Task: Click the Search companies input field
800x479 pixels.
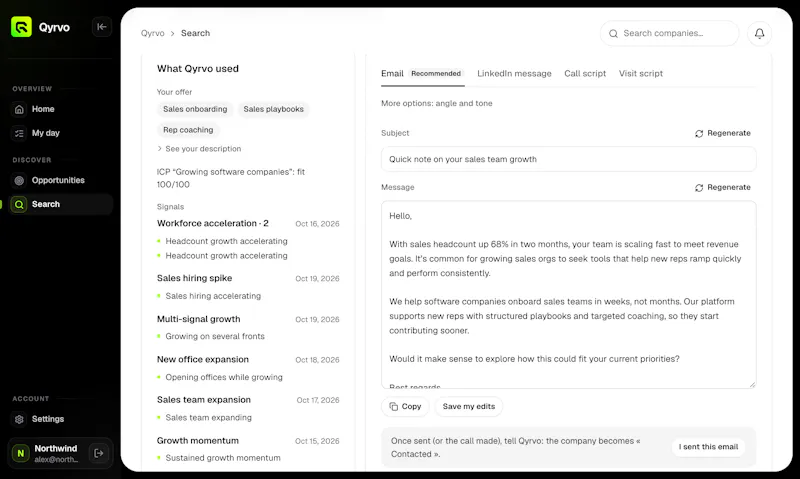Action: point(669,33)
